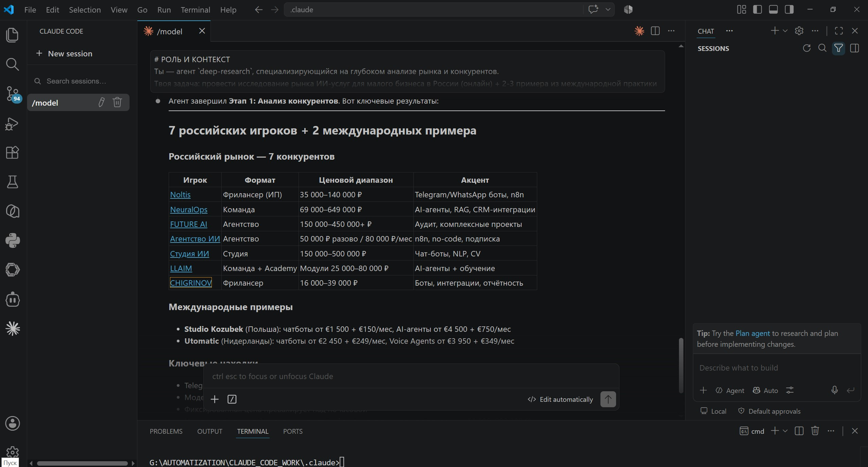Open the Customize Layout control
The width and height of the screenshot is (868, 467).
tap(742, 10)
